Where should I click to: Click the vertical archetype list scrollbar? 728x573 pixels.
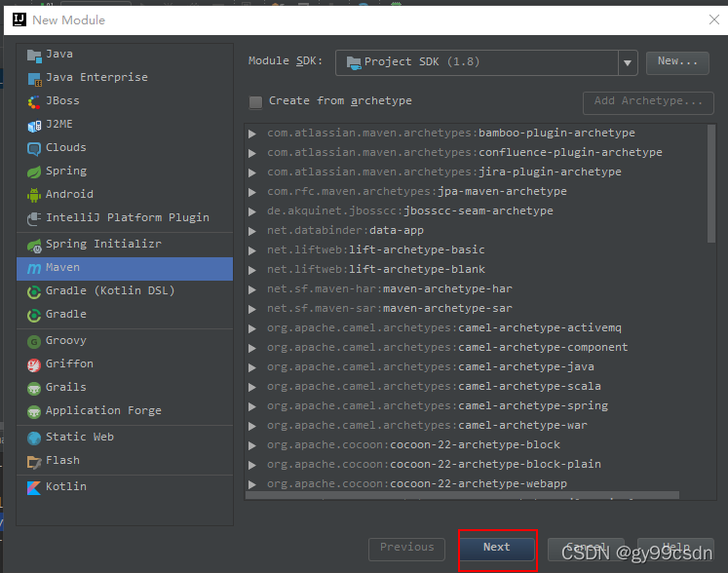pos(710,184)
